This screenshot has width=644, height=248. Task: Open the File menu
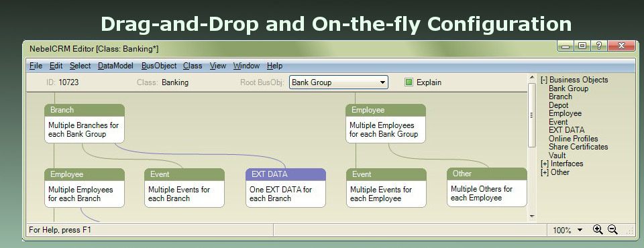point(36,66)
